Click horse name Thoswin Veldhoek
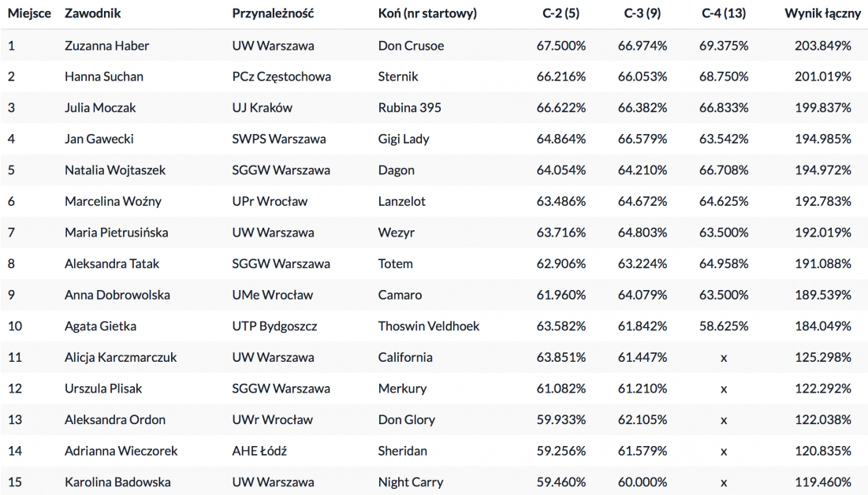The width and height of the screenshot is (868, 495). pos(429,326)
